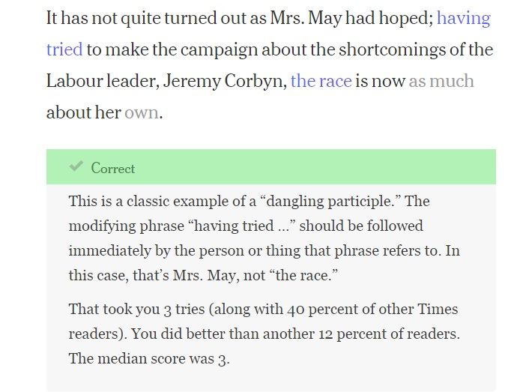
Task: Click "dangling participle" in the explanation text
Action: (x=328, y=201)
